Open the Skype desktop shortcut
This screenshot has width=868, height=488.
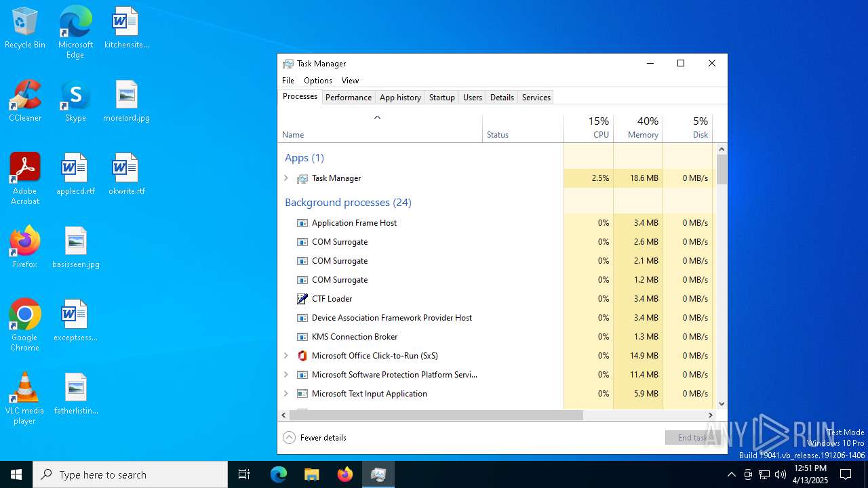point(75,102)
